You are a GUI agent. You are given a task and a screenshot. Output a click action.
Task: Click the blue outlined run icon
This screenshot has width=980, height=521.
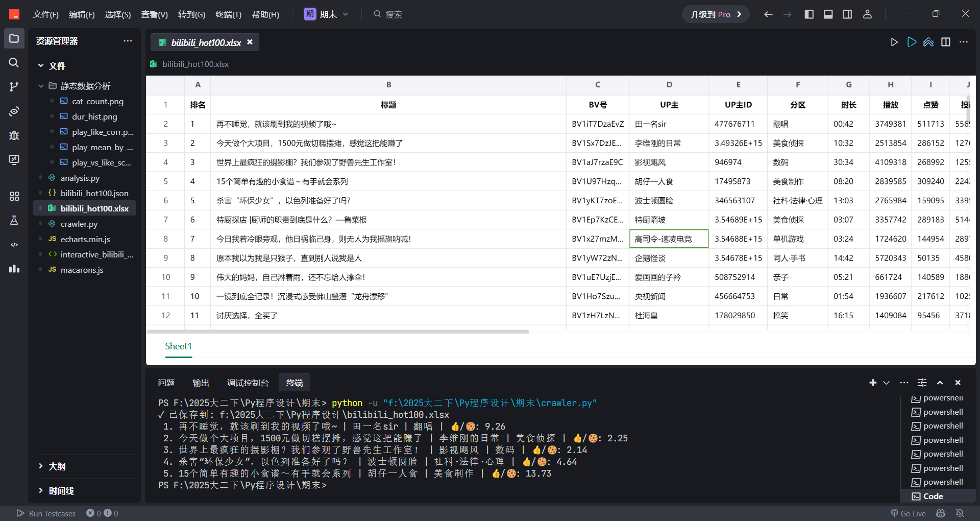pyautogui.click(x=912, y=42)
